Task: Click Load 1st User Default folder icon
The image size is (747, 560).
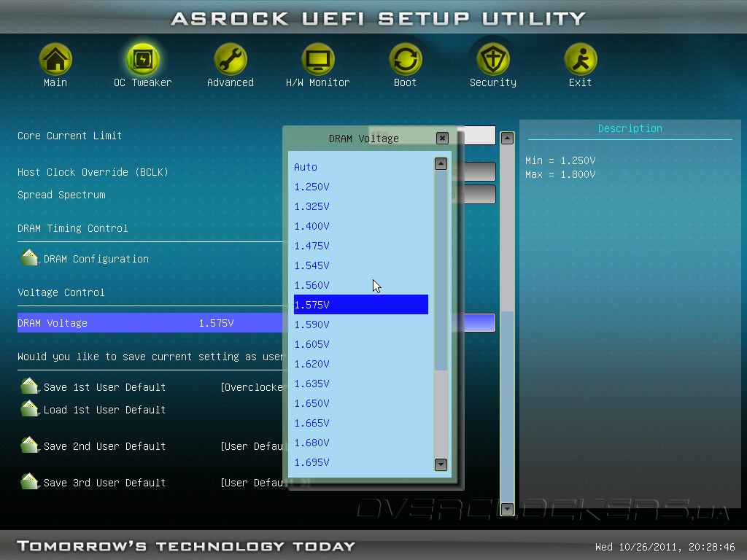Action: (29, 408)
